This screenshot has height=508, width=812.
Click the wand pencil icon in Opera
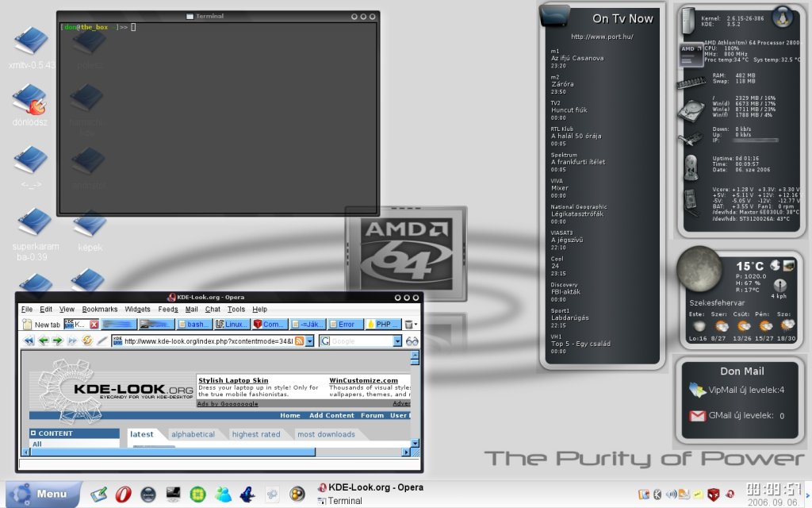[x=102, y=341]
